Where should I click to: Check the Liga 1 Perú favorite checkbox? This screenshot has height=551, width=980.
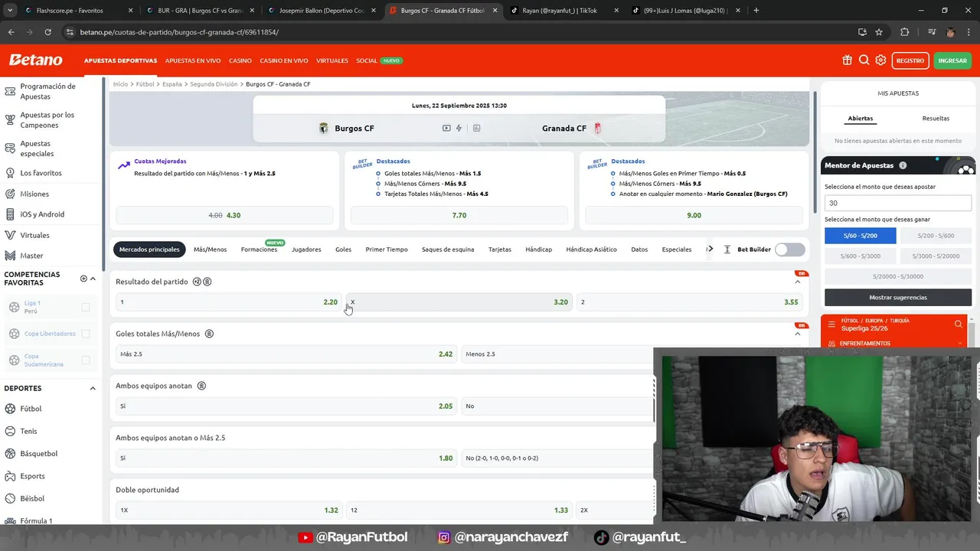pyautogui.click(x=86, y=307)
